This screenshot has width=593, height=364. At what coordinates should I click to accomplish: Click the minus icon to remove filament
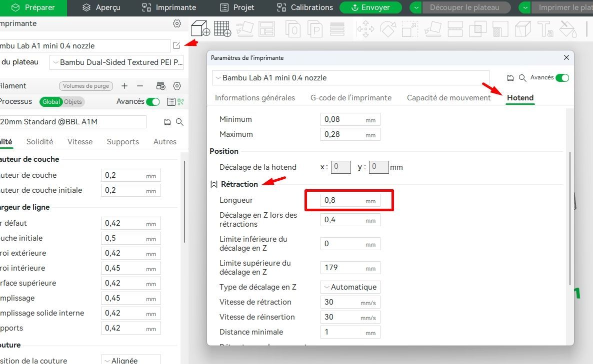[x=140, y=86]
